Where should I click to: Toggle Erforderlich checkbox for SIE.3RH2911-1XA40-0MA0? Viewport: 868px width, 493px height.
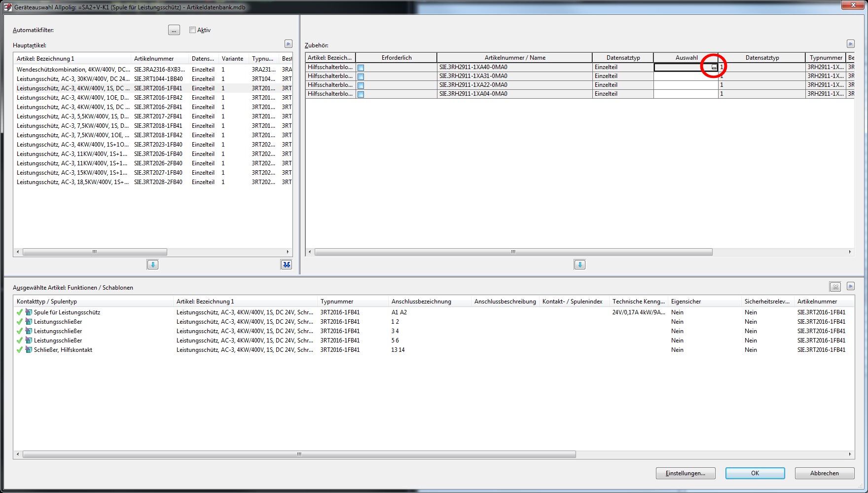tap(361, 68)
